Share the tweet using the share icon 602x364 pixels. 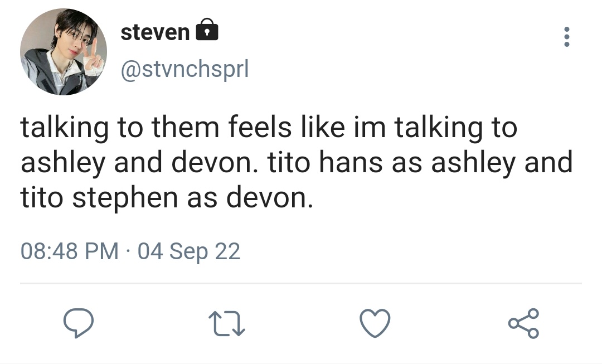click(x=523, y=323)
